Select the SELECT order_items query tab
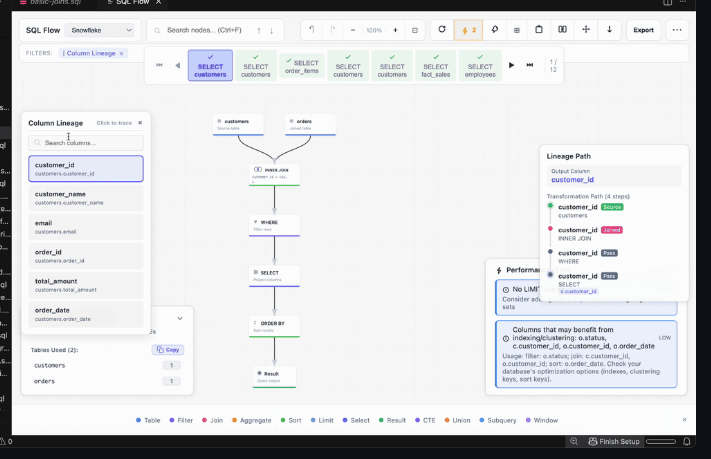711x459 pixels. [302, 66]
